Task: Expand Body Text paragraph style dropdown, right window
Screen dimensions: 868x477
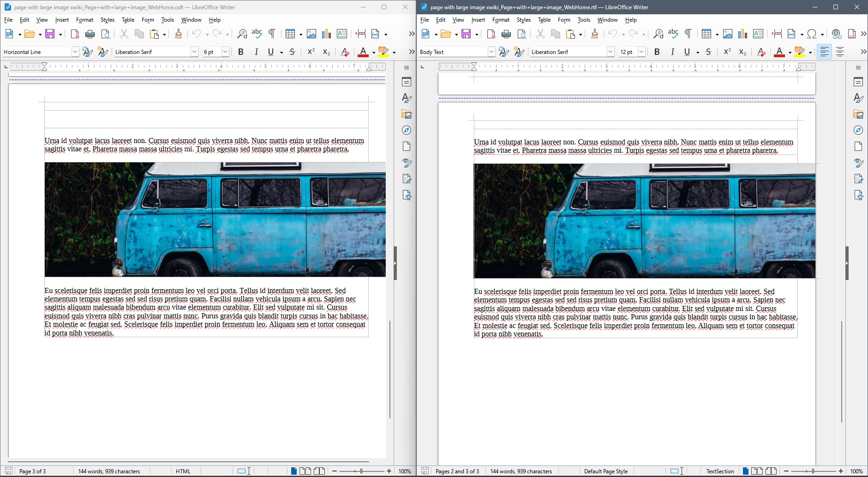Action: (491, 52)
